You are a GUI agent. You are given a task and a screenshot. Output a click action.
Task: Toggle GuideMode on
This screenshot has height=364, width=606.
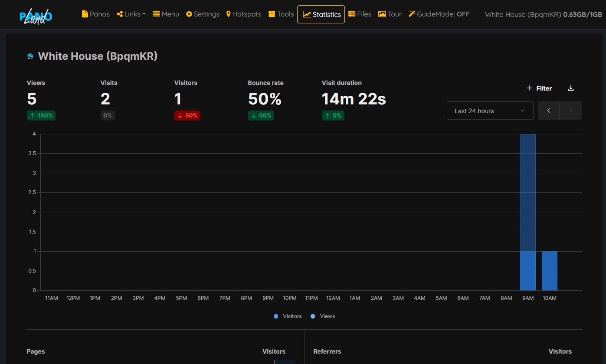[x=439, y=14]
